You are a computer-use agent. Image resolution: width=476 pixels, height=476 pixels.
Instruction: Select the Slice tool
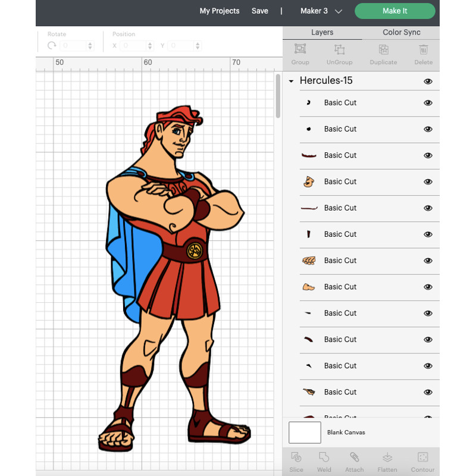click(296, 461)
